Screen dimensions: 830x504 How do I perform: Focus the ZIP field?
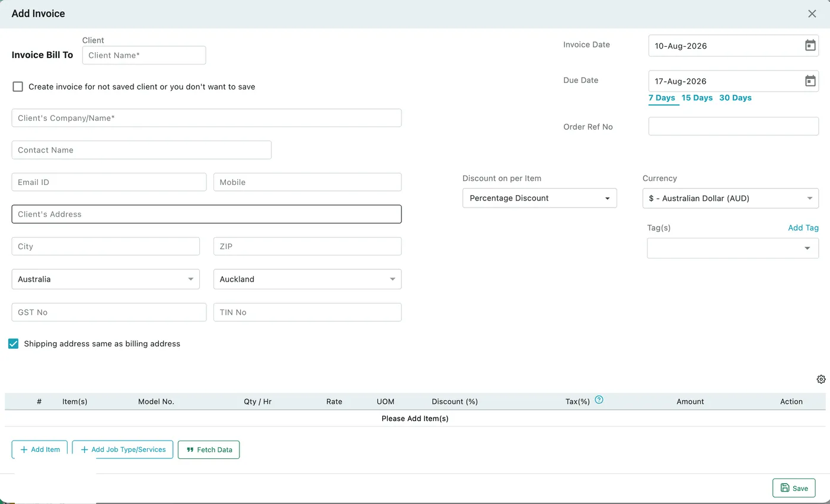click(x=307, y=246)
